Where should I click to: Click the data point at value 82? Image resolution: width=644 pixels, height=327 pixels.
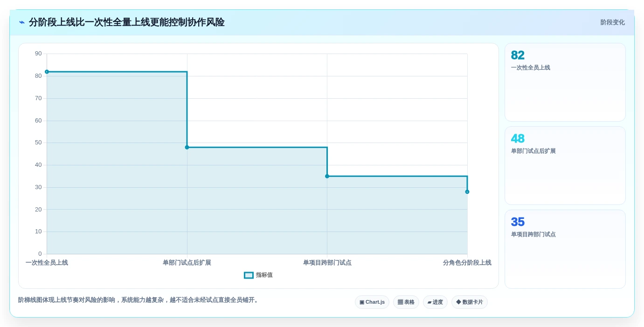[47, 72]
